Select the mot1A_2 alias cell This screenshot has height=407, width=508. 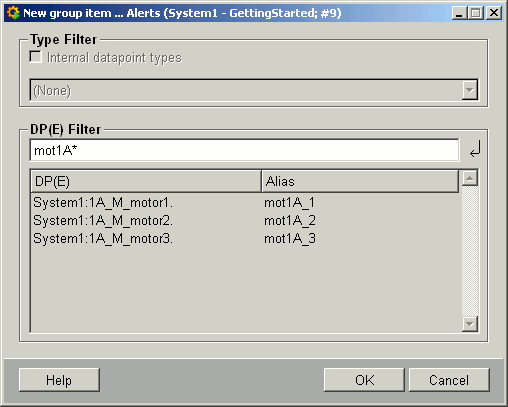point(289,221)
